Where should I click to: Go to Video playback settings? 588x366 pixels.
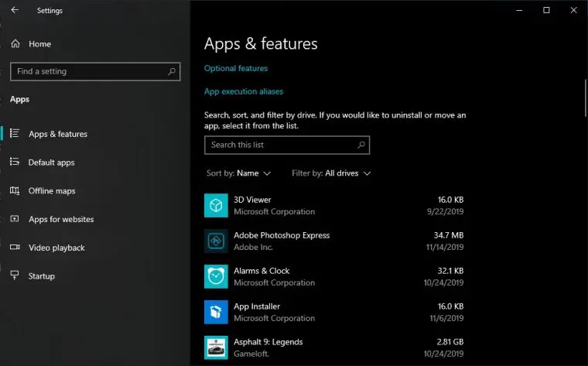[56, 248]
